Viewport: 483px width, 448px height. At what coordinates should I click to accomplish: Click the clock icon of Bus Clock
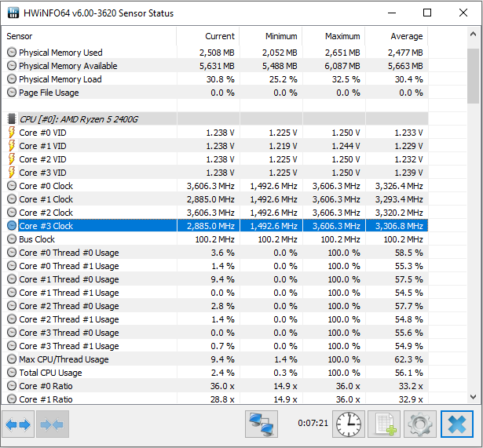(12, 239)
